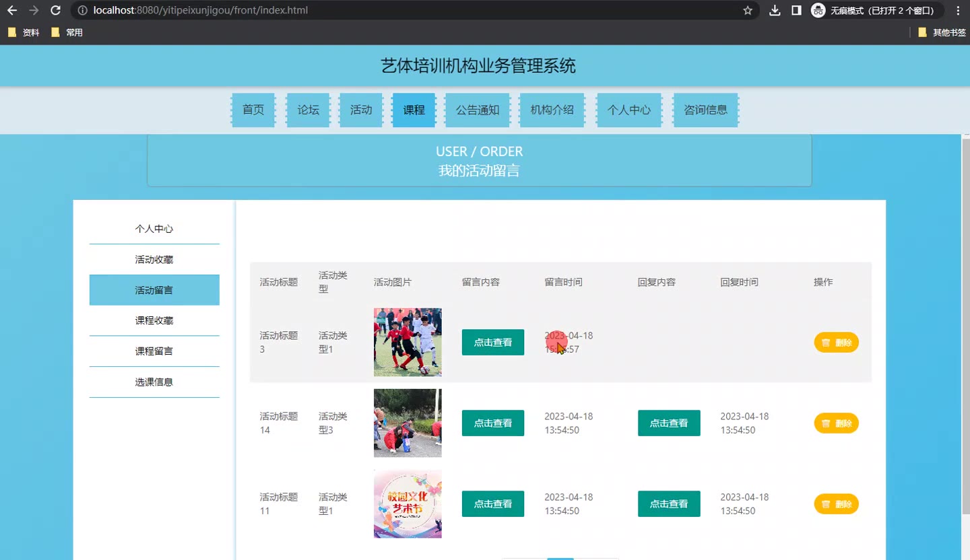Open the 公告通知 navigation tab

(x=478, y=110)
